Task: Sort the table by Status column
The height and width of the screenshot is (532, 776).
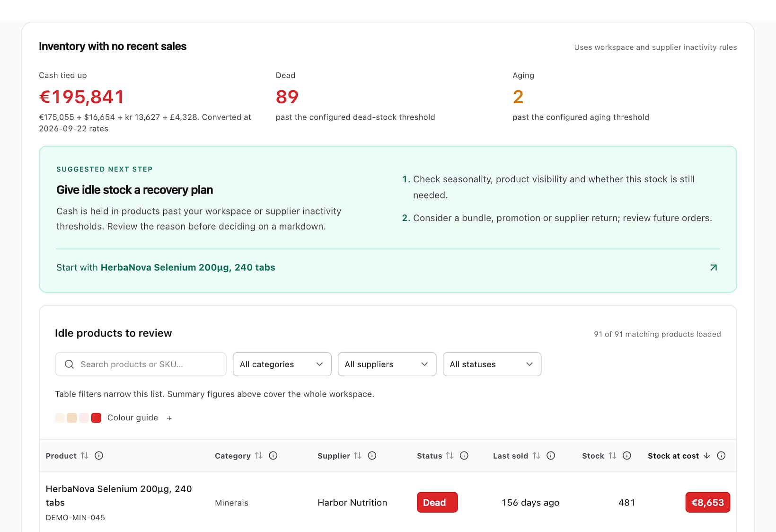Action: pos(450,455)
